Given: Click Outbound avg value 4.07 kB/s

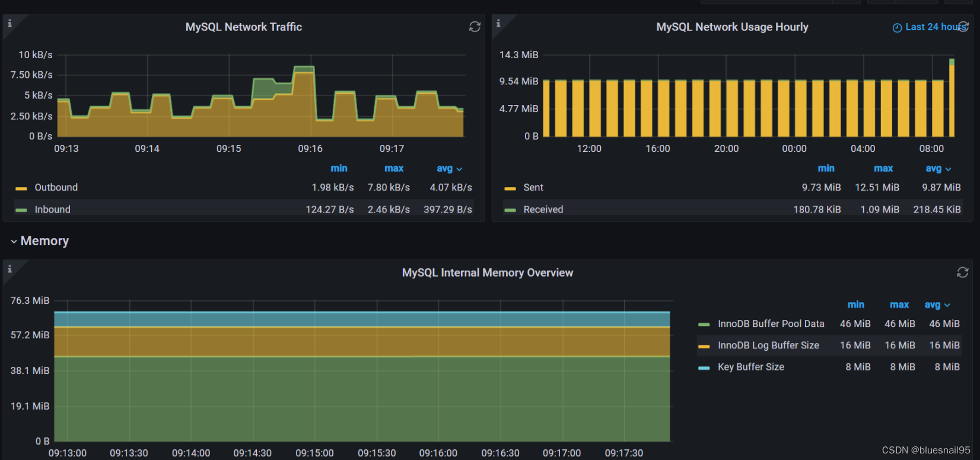Looking at the screenshot, I should click(451, 188).
